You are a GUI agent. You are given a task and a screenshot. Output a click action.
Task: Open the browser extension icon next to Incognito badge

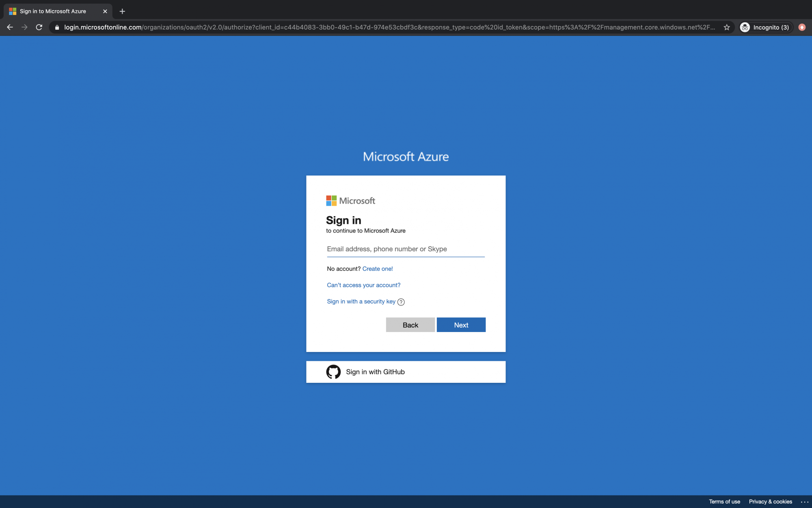pyautogui.click(x=802, y=27)
